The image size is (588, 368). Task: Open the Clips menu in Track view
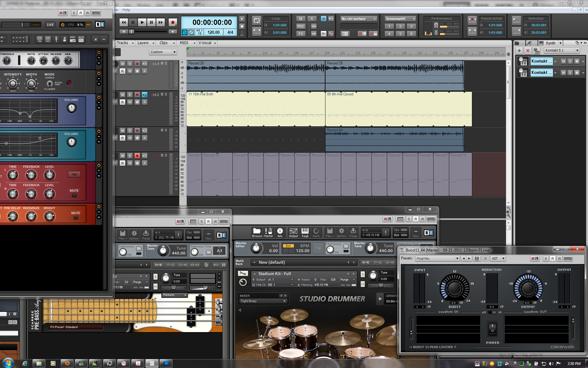pos(167,43)
